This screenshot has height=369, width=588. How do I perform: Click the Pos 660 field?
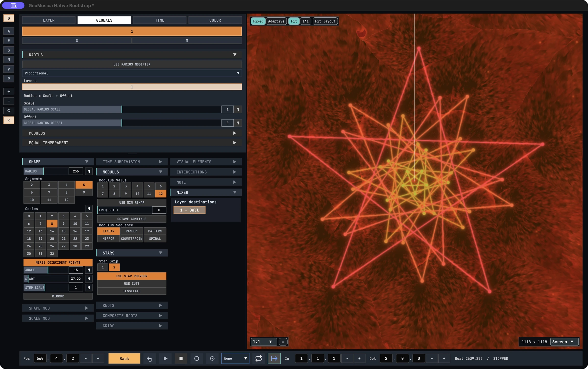click(40, 358)
